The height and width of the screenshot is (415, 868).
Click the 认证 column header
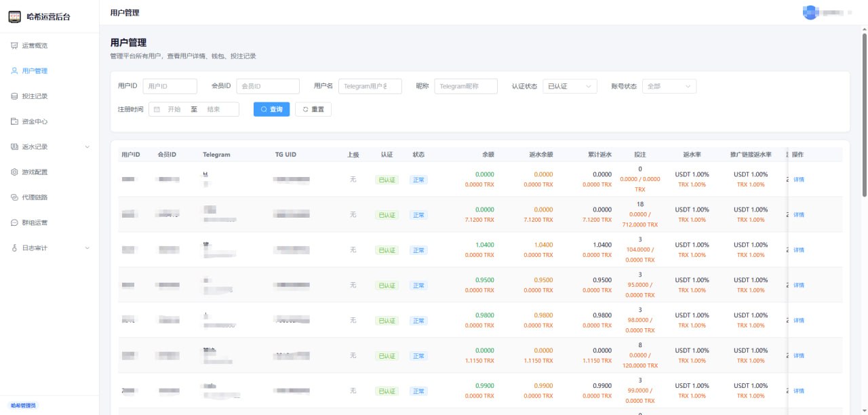click(x=387, y=155)
